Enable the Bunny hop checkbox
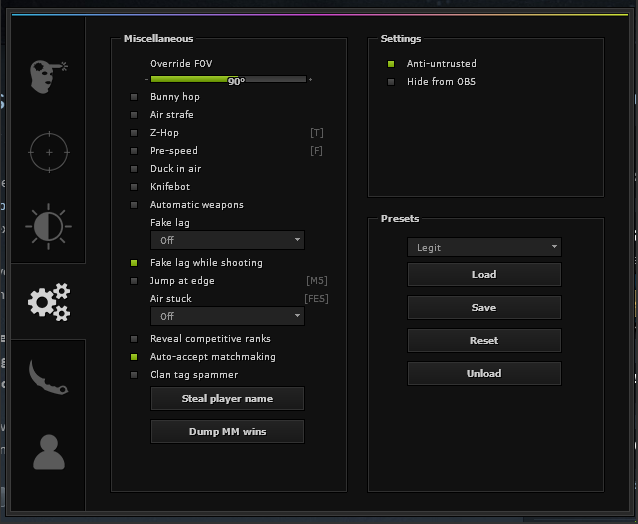 coord(134,97)
